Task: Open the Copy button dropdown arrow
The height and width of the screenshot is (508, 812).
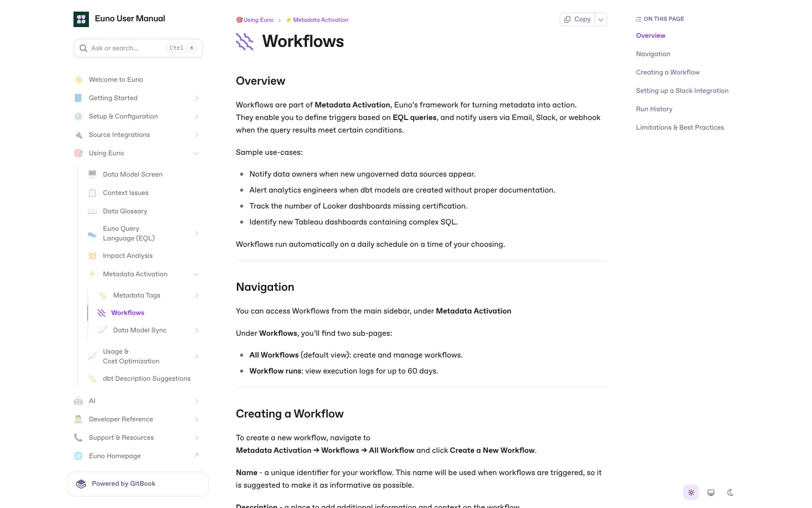Action: tap(601, 19)
